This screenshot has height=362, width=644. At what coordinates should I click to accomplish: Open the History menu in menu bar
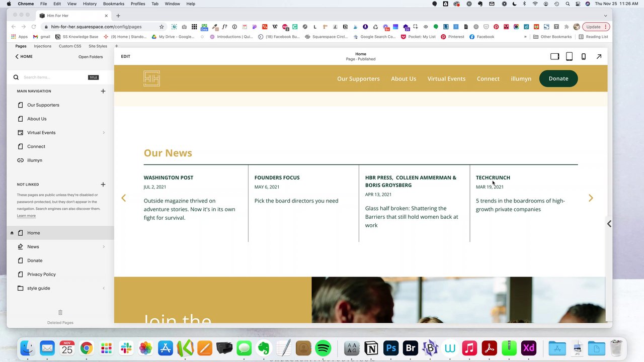pos(90,4)
